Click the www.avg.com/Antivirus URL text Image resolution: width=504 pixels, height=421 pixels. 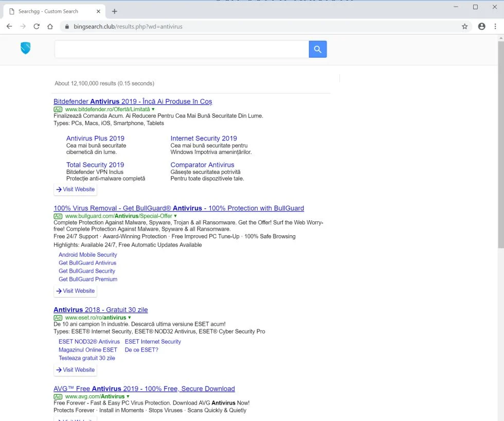(x=95, y=397)
